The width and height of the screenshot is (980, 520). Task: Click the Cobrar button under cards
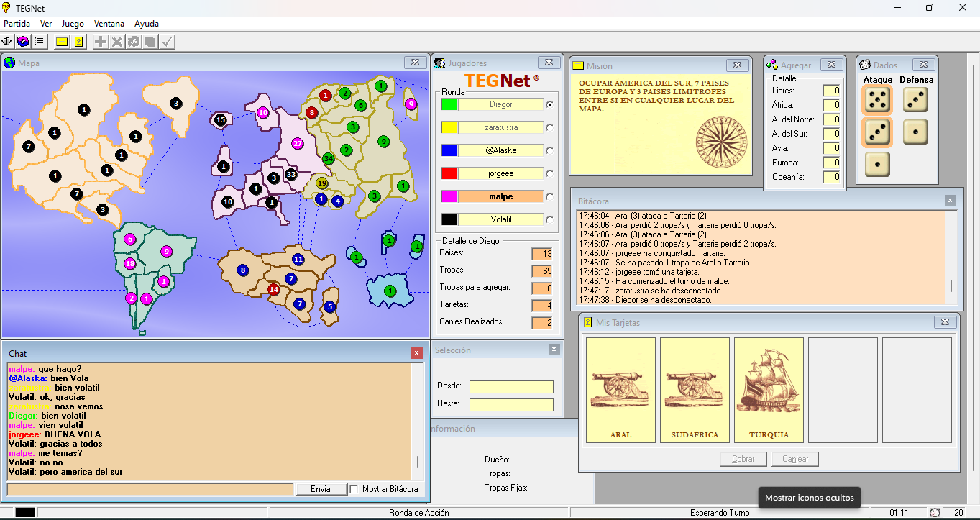[743, 459]
